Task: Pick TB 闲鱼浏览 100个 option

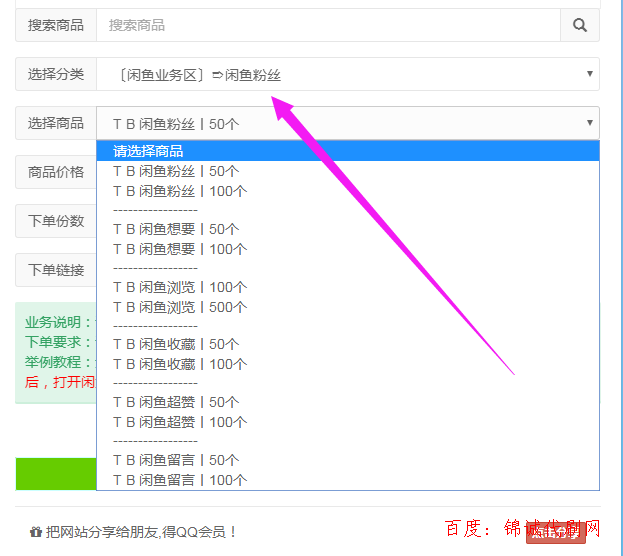Action: (180, 287)
